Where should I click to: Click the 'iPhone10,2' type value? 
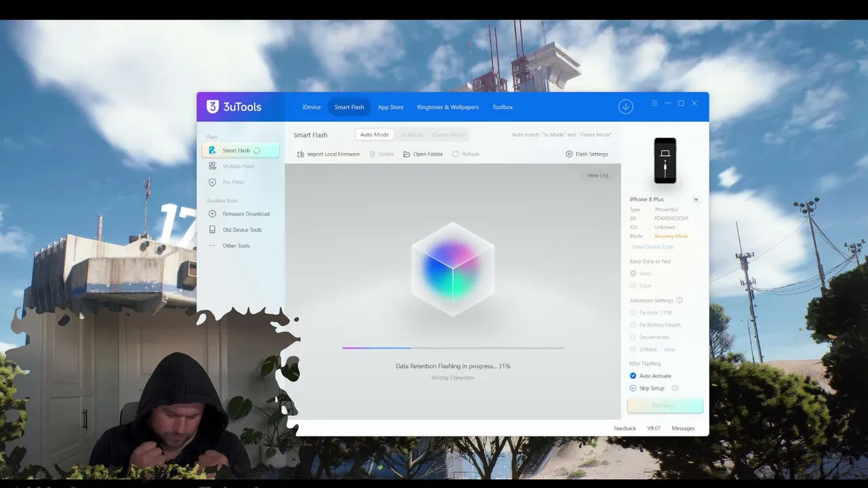666,209
